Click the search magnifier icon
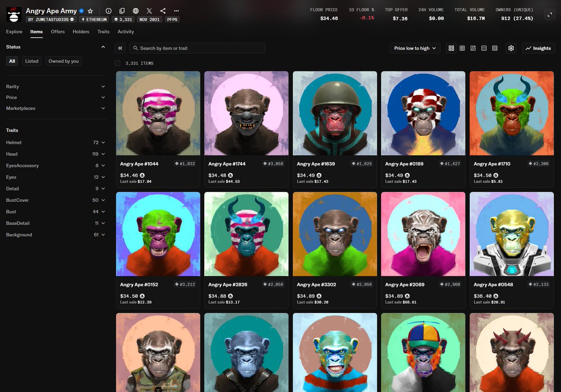Screen dimensions: 561x392 (x=135, y=48)
